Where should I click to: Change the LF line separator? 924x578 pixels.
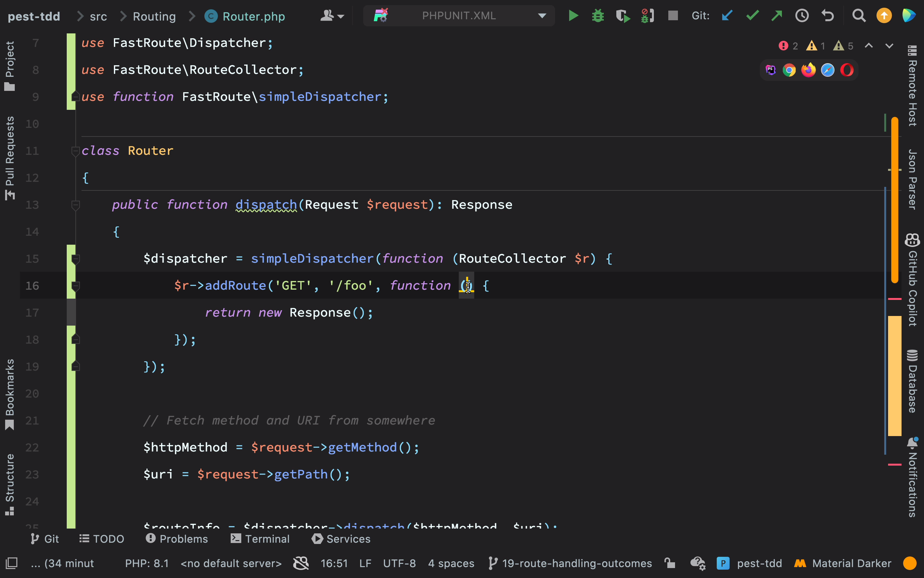[365, 564]
